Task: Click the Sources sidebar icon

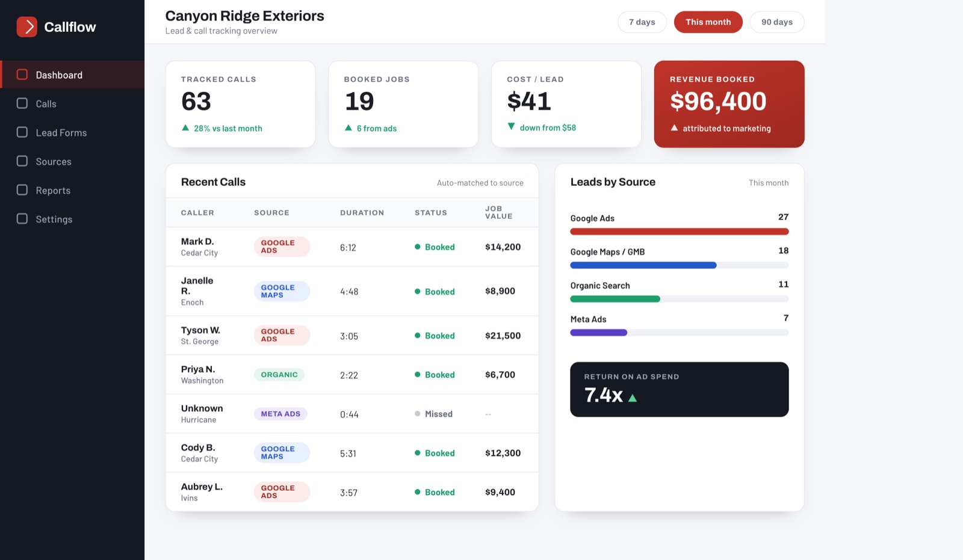Action: (22, 161)
